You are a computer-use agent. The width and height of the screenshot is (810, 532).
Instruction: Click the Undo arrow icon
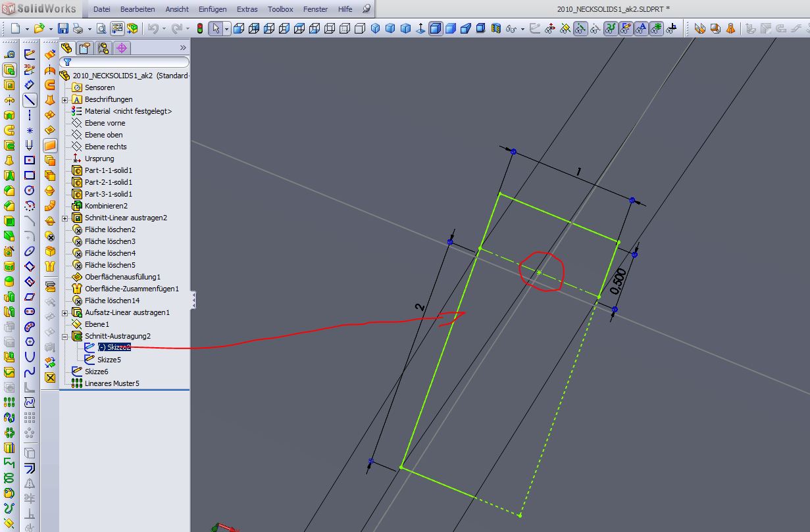(153, 29)
